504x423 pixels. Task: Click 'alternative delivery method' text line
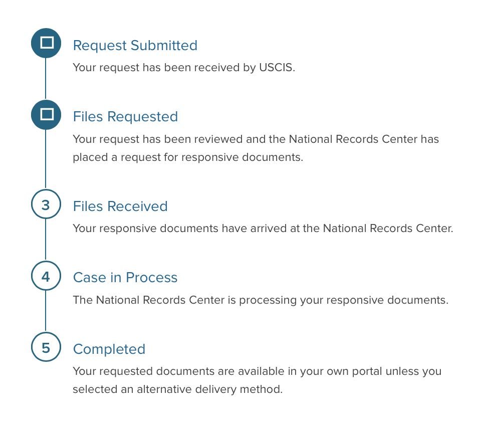(177, 389)
